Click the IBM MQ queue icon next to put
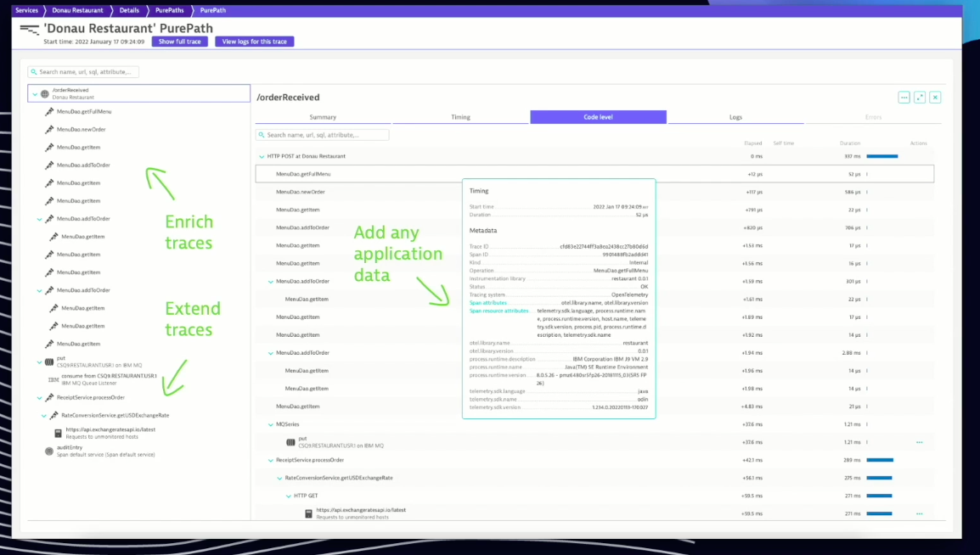 [49, 361]
